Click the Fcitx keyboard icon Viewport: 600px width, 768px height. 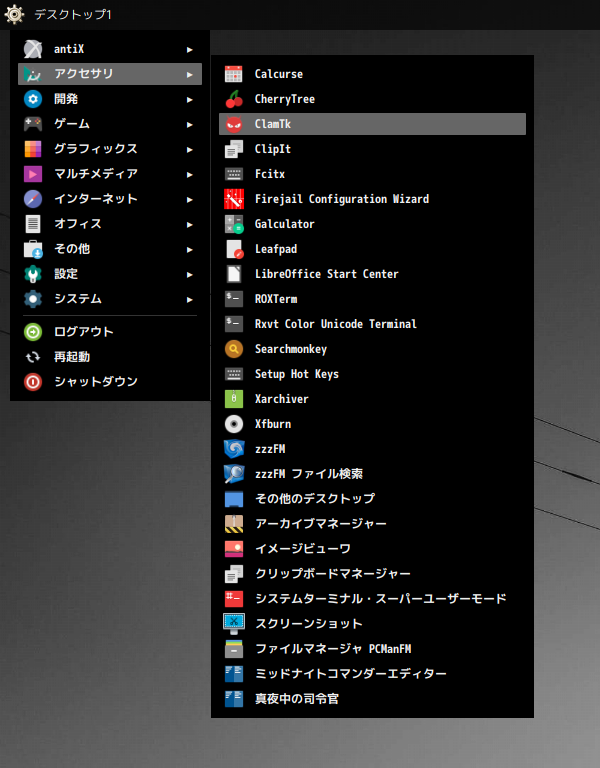234,174
